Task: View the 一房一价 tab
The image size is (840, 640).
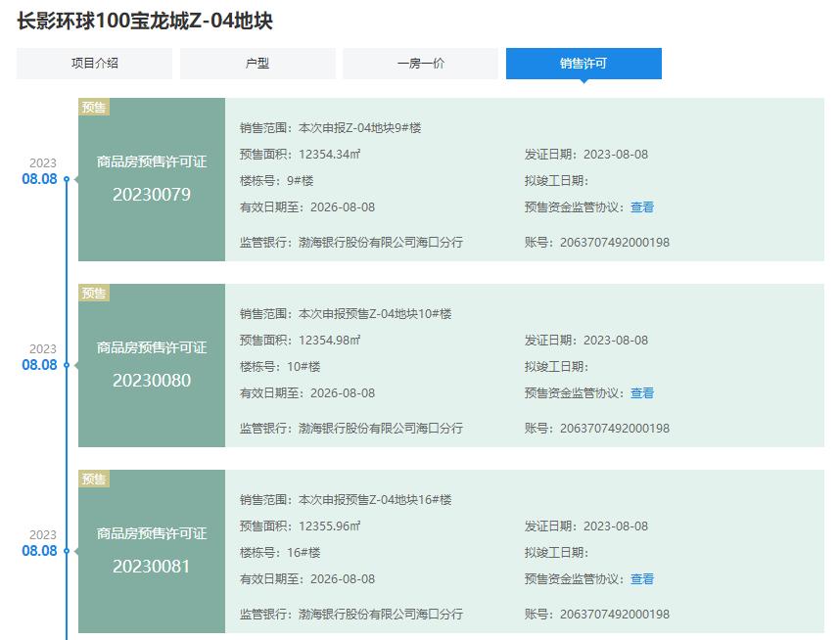Action: (420, 63)
